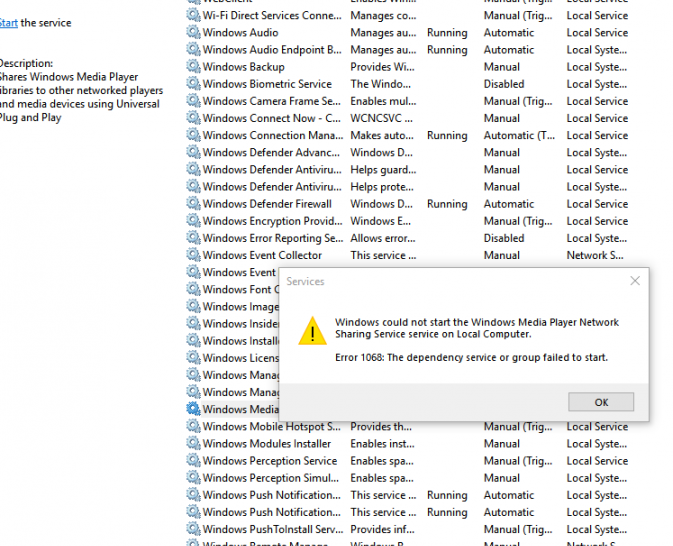Select the Windows Image service gear icon
The height and width of the screenshot is (546, 673).
[x=193, y=306]
